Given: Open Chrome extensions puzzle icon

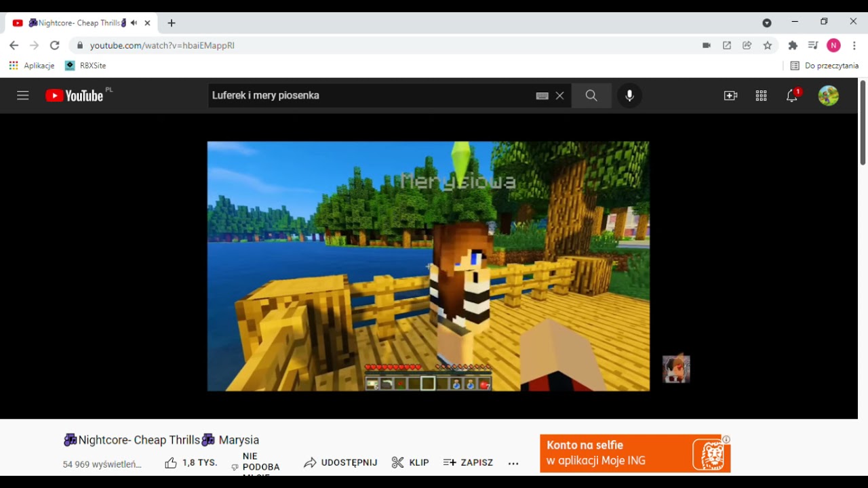Looking at the screenshot, I should (793, 45).
